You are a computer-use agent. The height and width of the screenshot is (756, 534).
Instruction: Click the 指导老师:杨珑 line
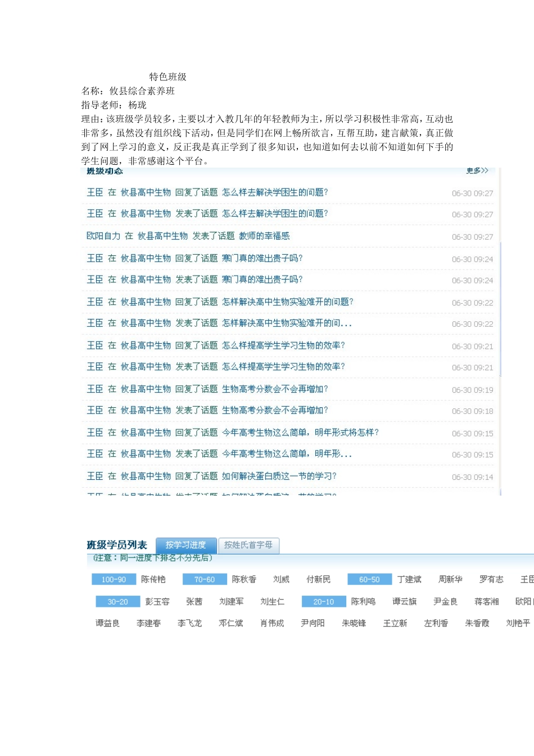[x=114, y=105]
